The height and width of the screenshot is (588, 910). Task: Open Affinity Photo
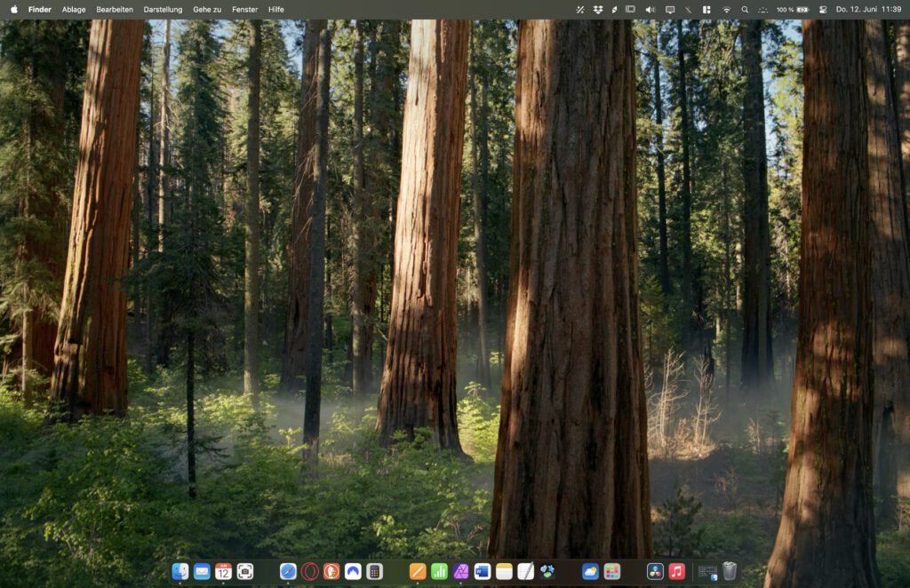click(x=460, y=573)
